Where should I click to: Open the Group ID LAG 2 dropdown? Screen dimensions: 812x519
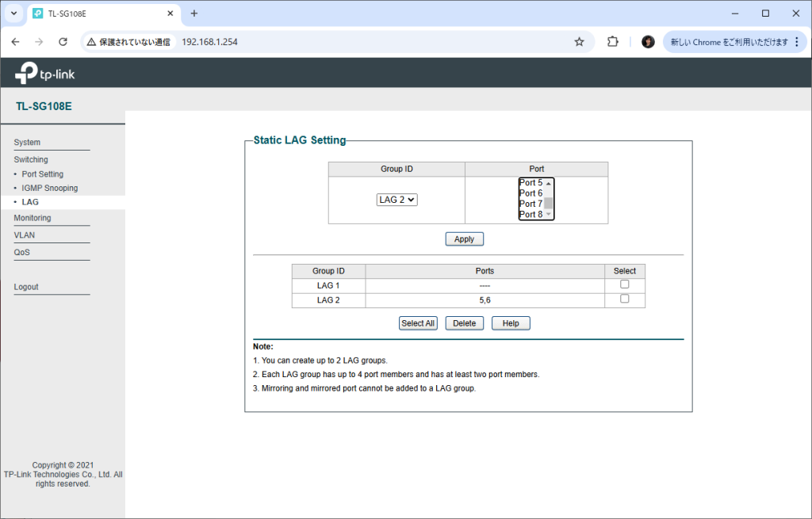(396, 200)
